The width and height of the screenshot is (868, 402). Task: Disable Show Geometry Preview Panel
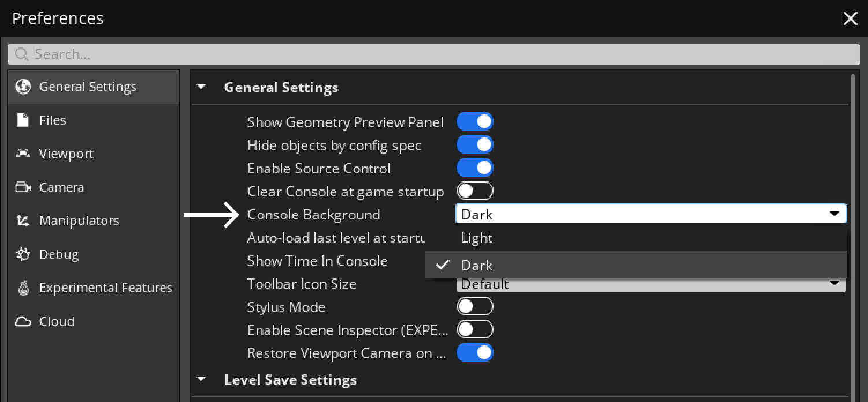[474, 121]
